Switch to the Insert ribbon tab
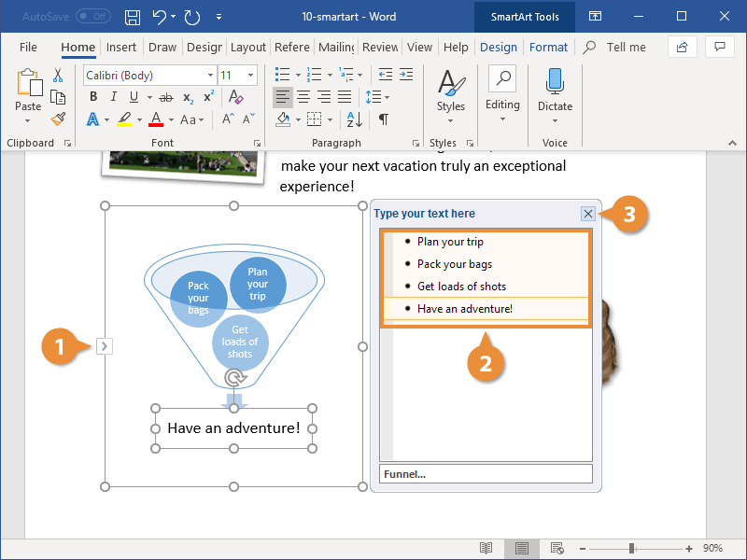747x560 pixels. [x=120, y=47]
